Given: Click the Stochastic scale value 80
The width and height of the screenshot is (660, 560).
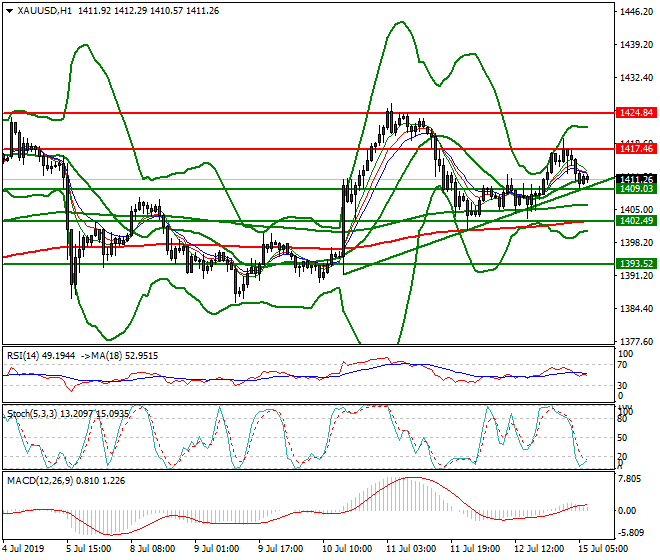Looking at the screenshot, I should coord(622,419).
